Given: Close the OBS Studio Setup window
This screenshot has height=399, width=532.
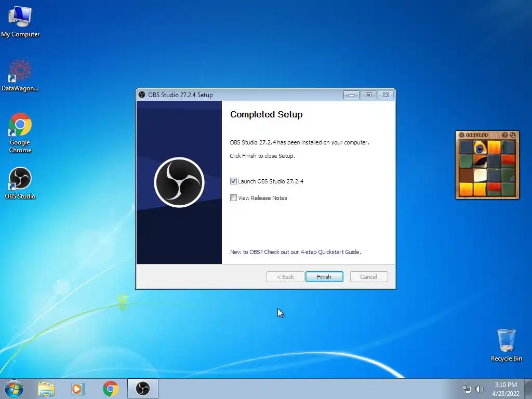Looking at the screenshot, I should (386, 95).
